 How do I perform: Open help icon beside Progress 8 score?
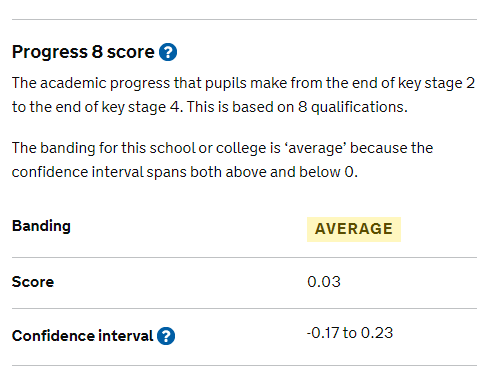pyautogui.click(x=168, y=52)
